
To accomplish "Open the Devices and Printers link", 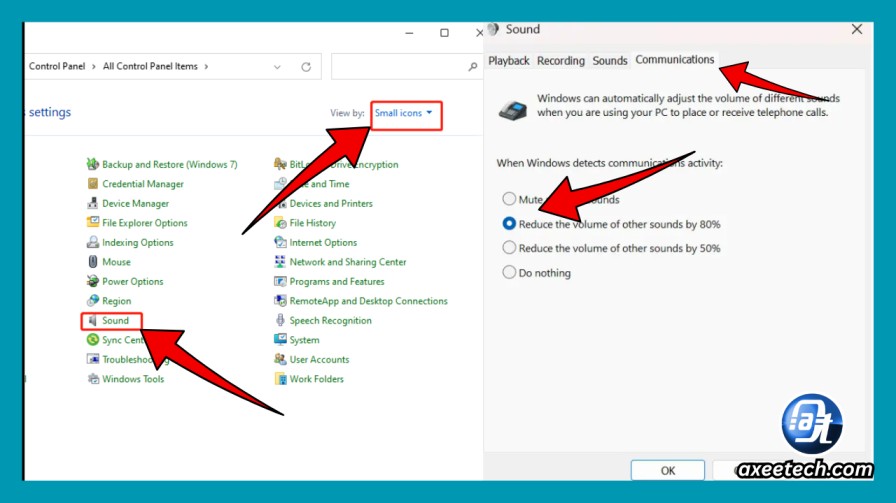I will [x=331, y=203].
